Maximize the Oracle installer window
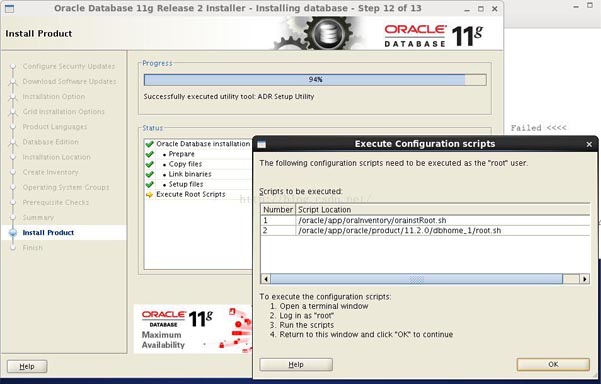The image size is (601, 384). [481, 9]
